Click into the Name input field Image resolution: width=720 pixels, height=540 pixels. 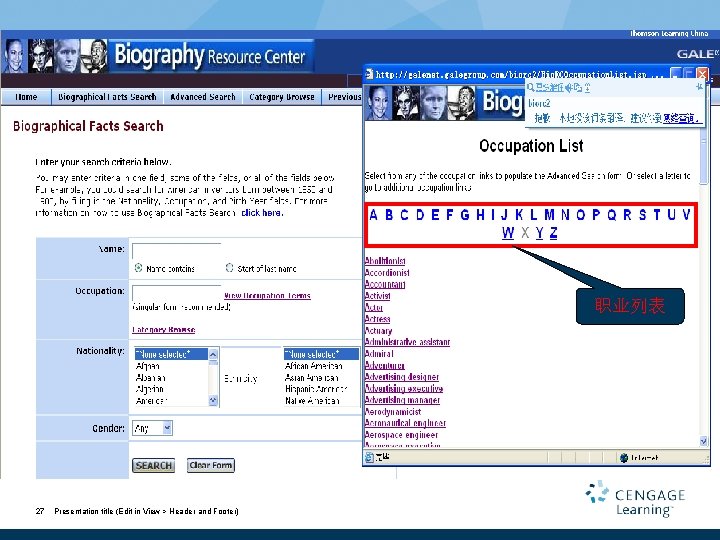click(x=176, y=251)
